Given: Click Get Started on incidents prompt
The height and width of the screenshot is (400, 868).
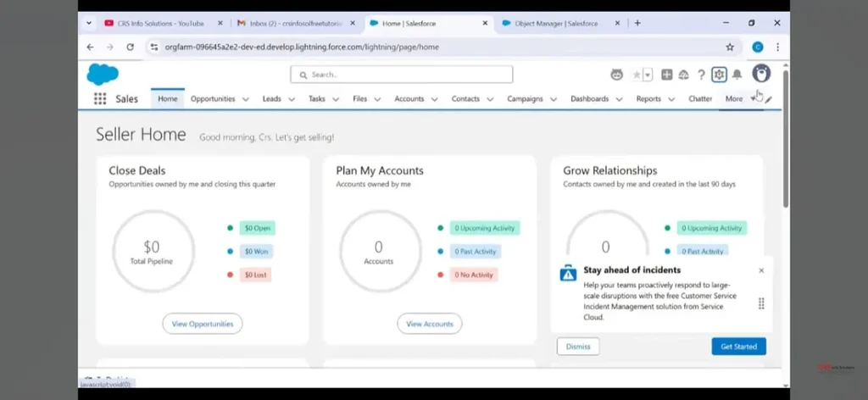Looking at the screenshot, I should pos(738,346).
